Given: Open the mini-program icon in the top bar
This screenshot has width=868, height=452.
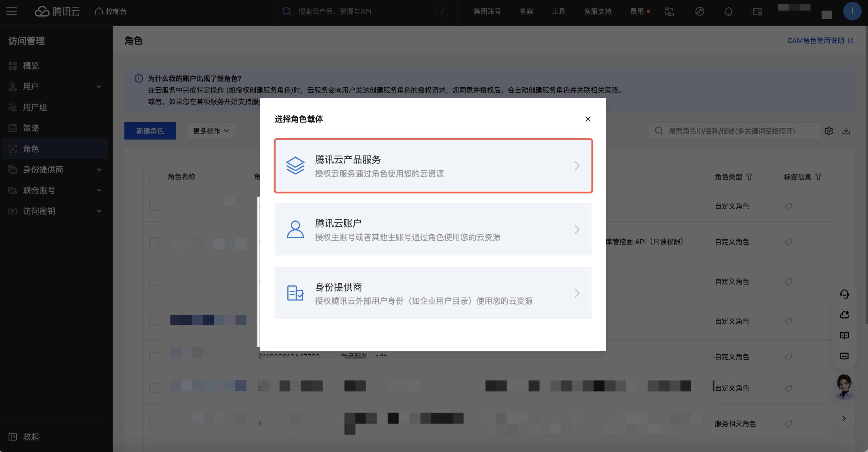Looking at the screenshot, I should click(700, 11).
